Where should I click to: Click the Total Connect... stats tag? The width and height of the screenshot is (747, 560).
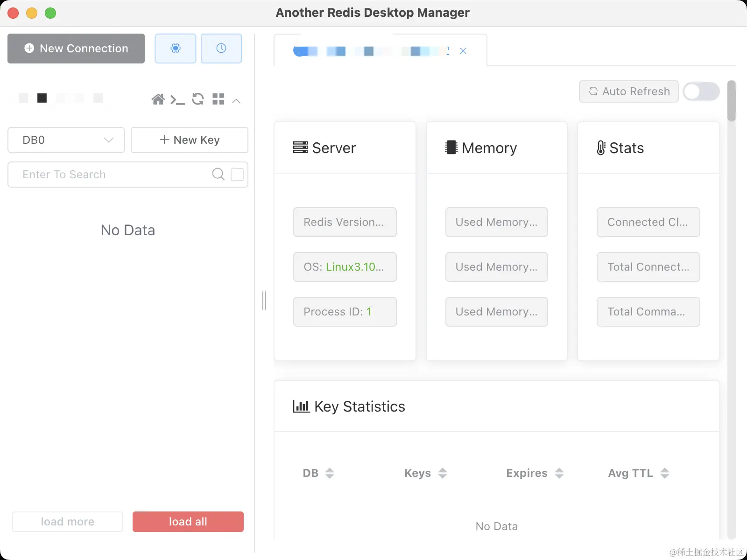(648, 267)
